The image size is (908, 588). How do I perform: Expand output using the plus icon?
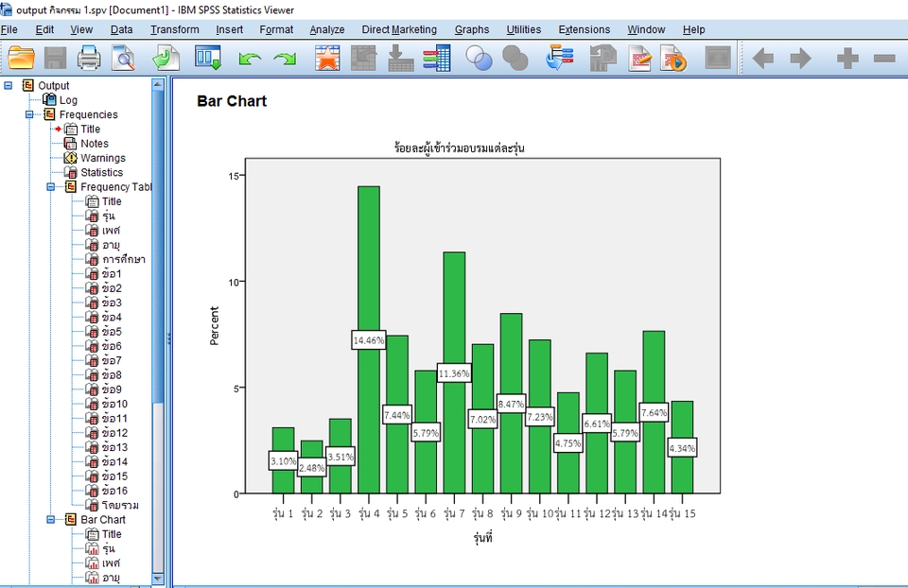(847, 58)
